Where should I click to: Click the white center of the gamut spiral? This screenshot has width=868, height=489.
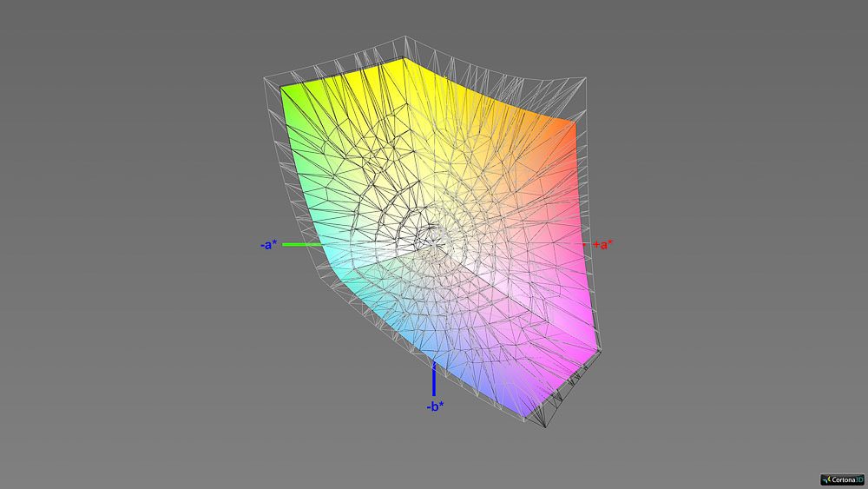[x=443, y=233]
